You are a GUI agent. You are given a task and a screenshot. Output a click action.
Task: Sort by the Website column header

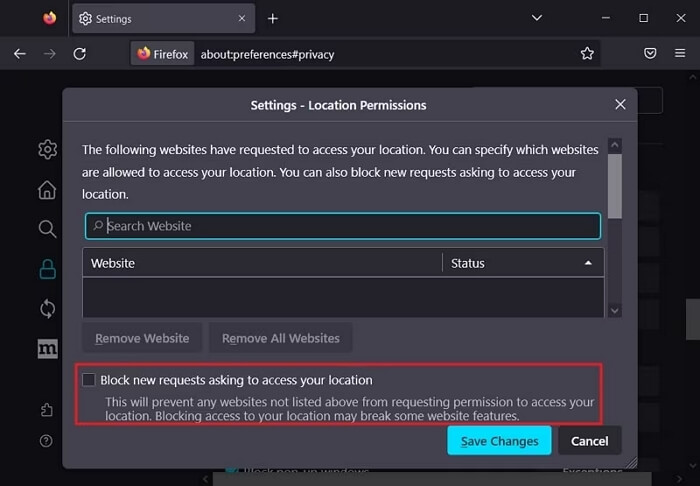click(x=262, y=263)
